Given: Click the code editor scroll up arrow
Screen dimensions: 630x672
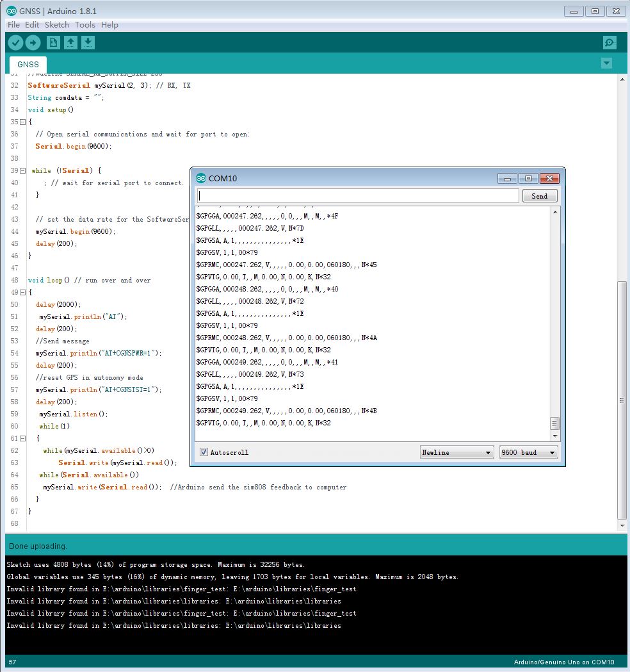Looking at the screenshot, I should click(622, 79).
